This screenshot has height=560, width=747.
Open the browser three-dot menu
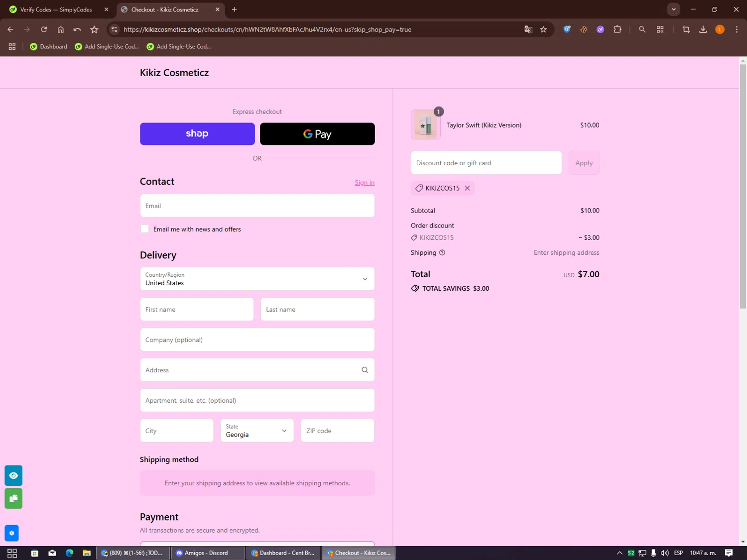(737, 29)
